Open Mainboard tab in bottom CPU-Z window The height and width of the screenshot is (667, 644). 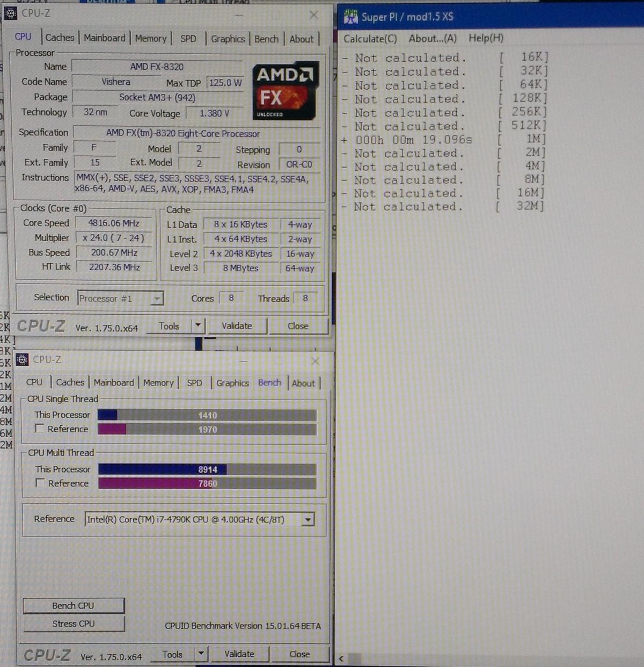pyautogui.click(x=114, y=382)
